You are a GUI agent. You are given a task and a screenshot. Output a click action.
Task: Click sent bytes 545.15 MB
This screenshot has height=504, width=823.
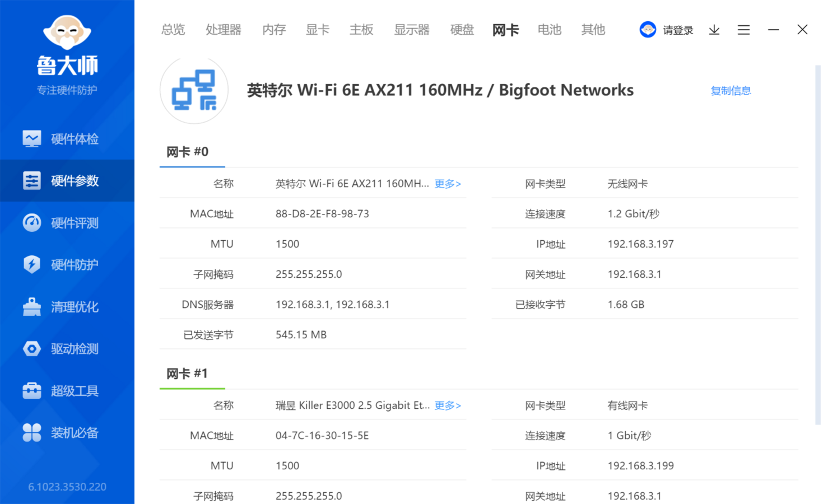[301, 335]
